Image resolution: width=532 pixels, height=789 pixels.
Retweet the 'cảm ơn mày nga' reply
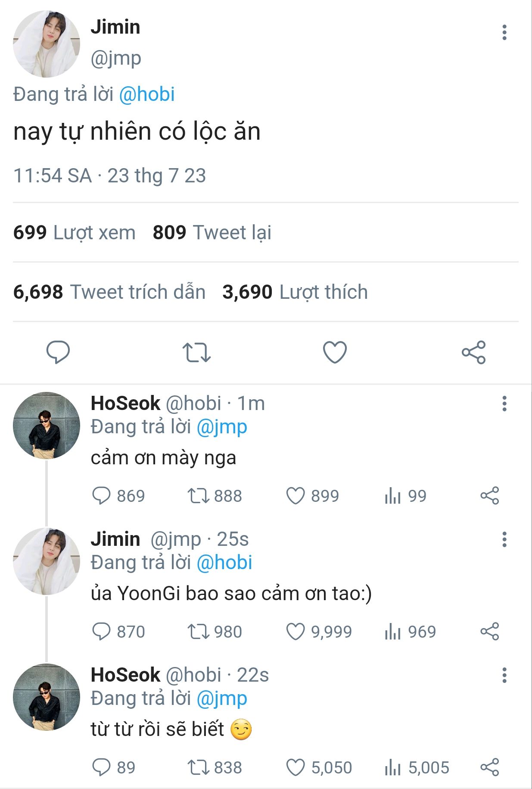point(198,496)
